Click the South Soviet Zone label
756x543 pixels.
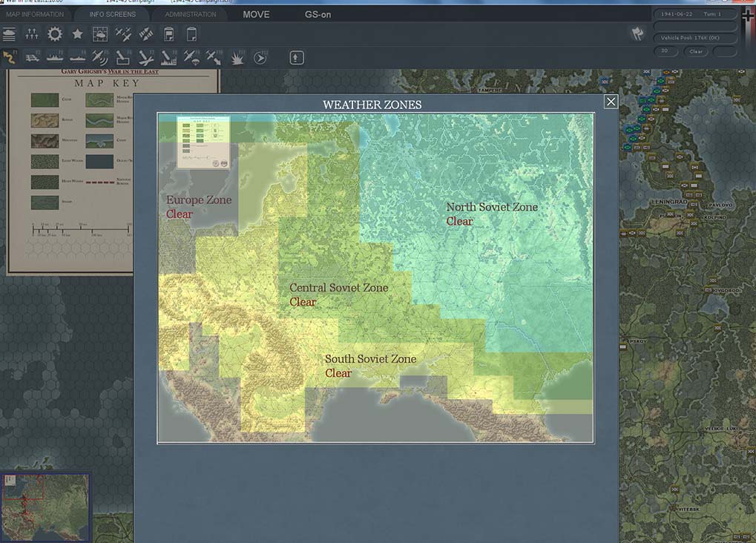tap(370, 359)
